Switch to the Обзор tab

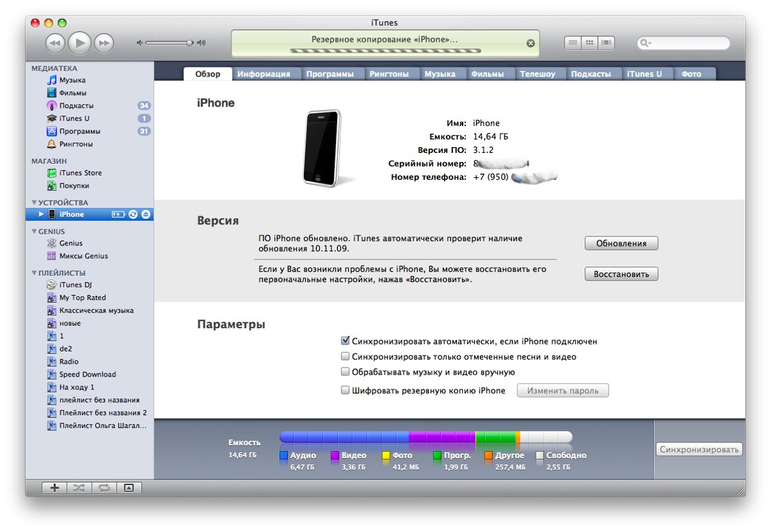click(x=208, y=74)
